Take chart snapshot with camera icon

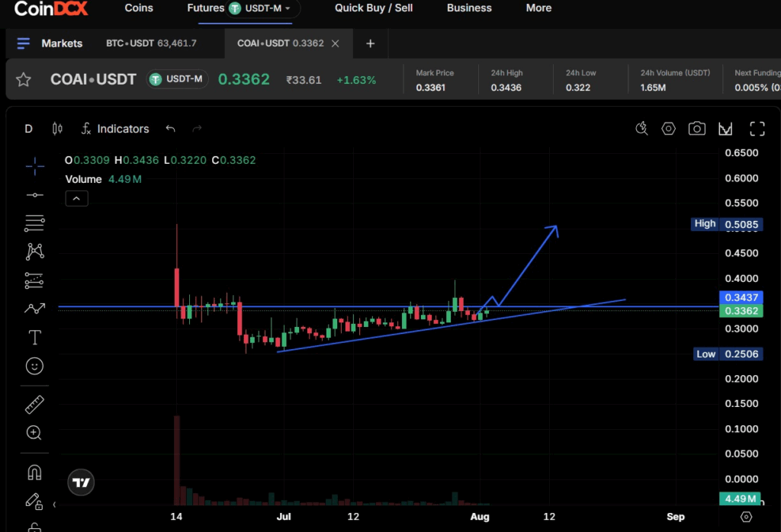tap(696, 128)
